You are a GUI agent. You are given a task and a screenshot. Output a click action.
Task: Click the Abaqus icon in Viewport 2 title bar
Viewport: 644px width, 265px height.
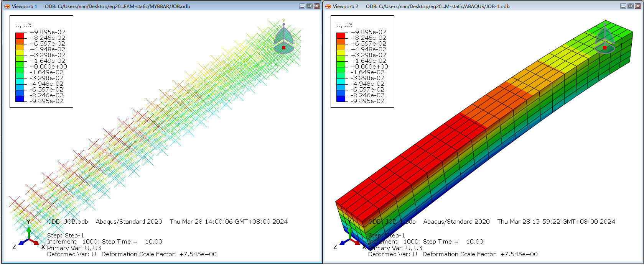328,6
